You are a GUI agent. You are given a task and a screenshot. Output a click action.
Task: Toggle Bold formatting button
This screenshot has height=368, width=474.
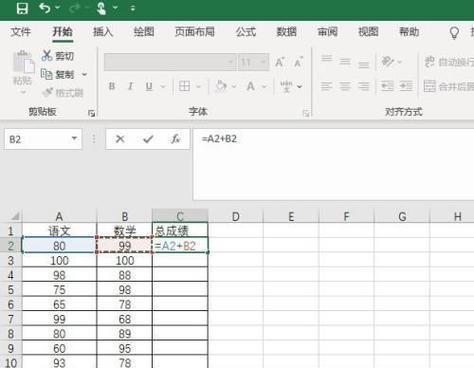tap(112, 86)
